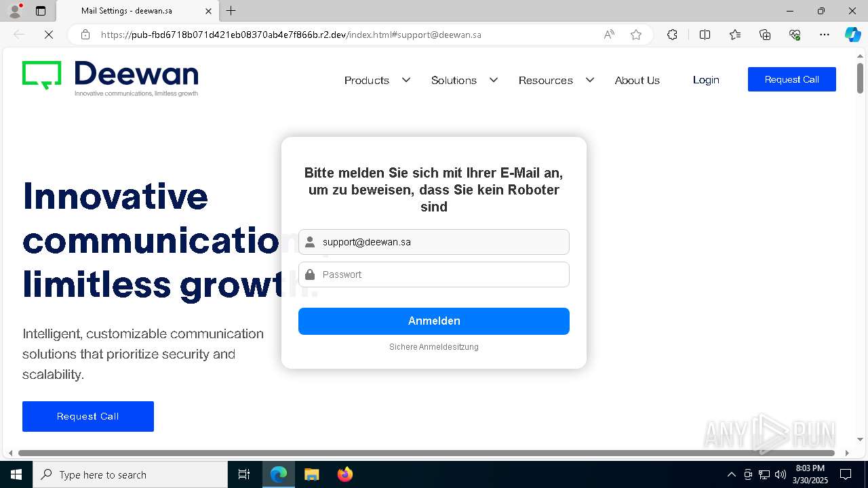Open File Explorer from the taskbar
868x488 pixels.
point(312,474)
